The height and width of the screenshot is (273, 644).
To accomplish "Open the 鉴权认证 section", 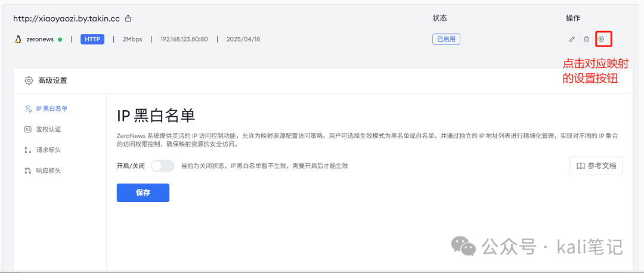I will click(x=48, y=129).
